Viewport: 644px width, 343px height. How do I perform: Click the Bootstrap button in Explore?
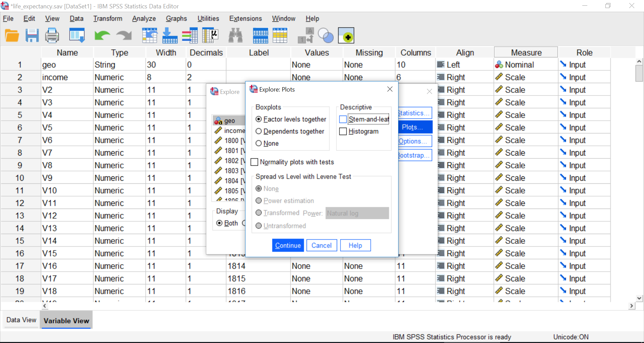415,155
